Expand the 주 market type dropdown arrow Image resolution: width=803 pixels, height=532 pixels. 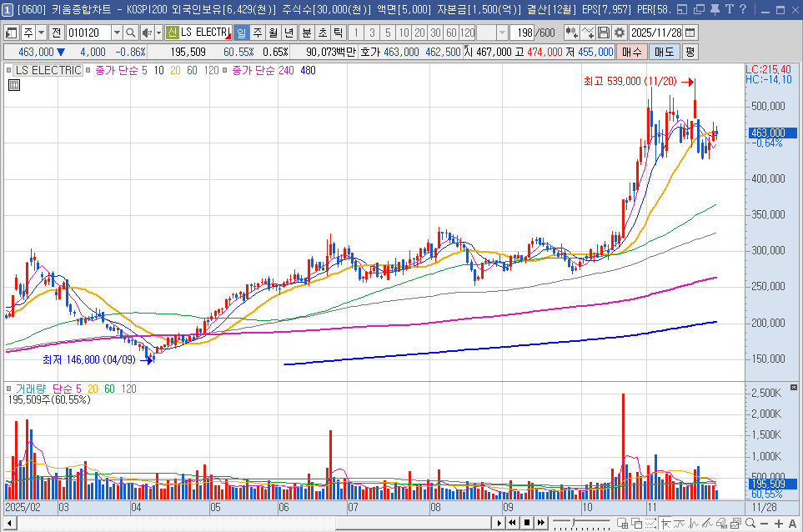click(42, 33)
